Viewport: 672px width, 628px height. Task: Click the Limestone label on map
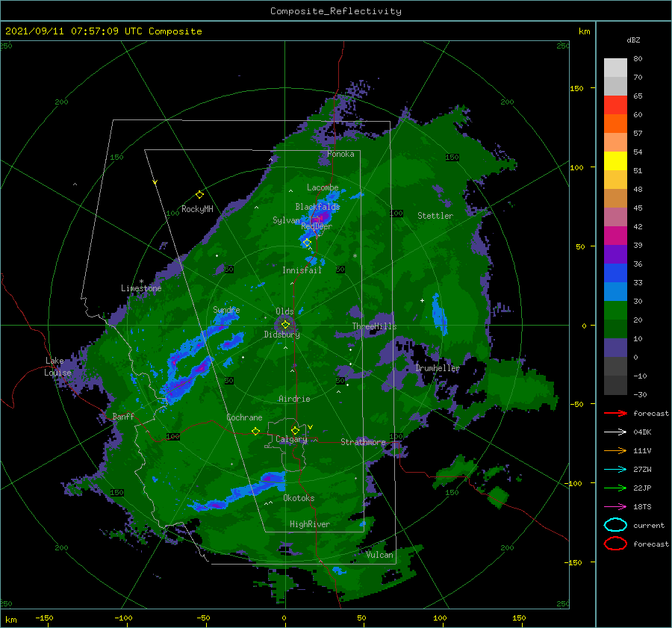point(141,288)
